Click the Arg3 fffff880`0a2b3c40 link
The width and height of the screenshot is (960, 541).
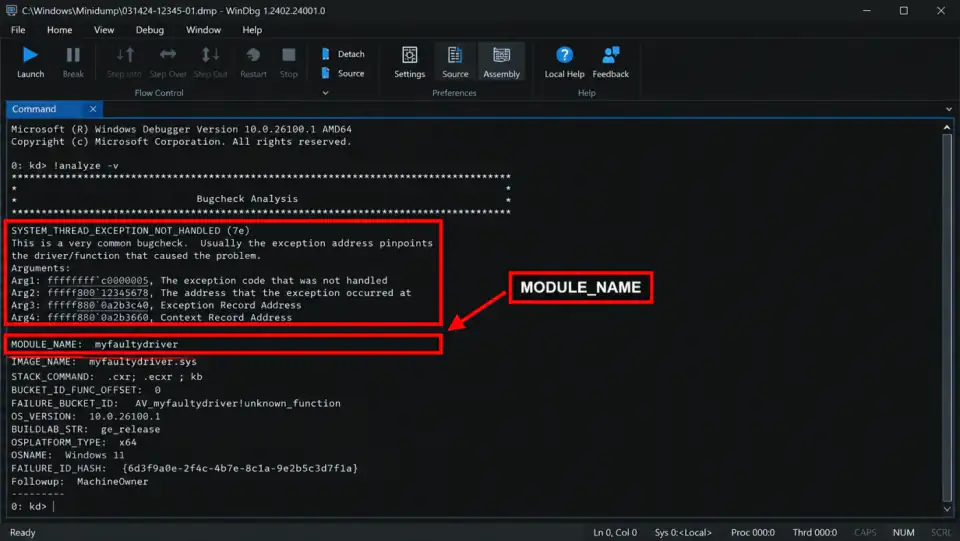[98, 305]
